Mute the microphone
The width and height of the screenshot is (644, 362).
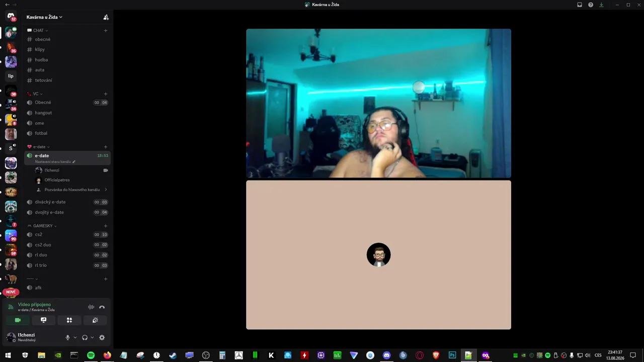[x=67, y=338]
